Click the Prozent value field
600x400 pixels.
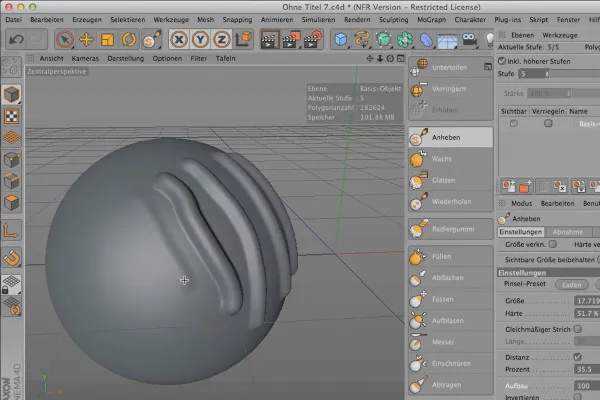pos(587,369)
